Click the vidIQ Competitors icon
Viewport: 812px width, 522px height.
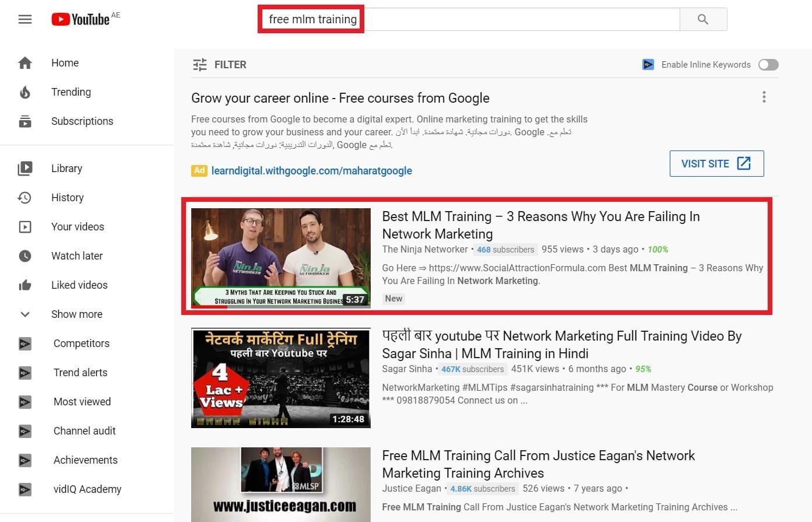[25, 344]
